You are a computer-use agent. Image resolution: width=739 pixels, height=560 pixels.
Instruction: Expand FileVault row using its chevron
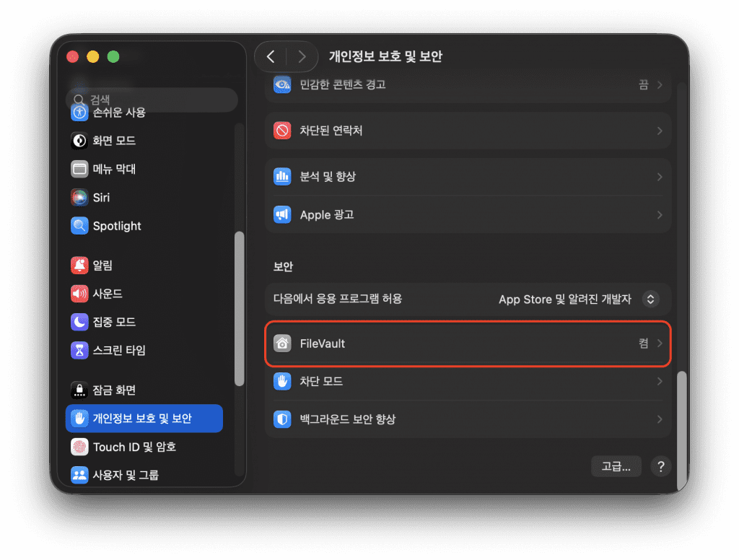[x=660, y=344]
